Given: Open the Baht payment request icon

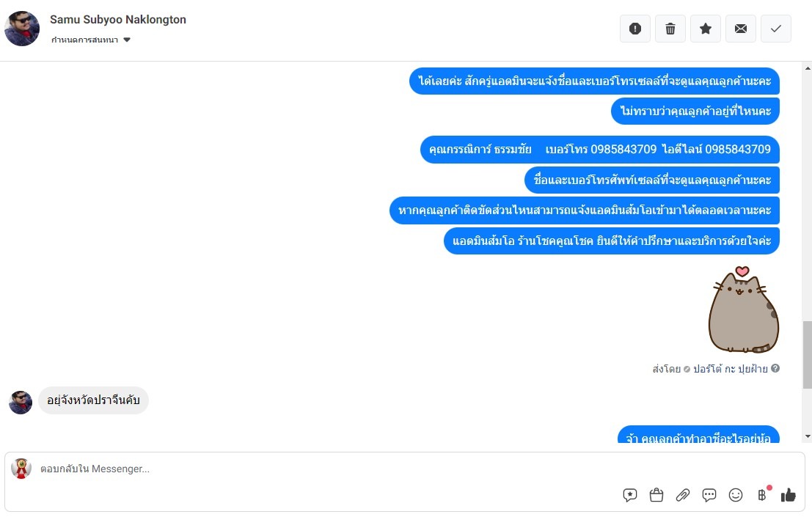Looking at the screenshot, I should [762, 495].
